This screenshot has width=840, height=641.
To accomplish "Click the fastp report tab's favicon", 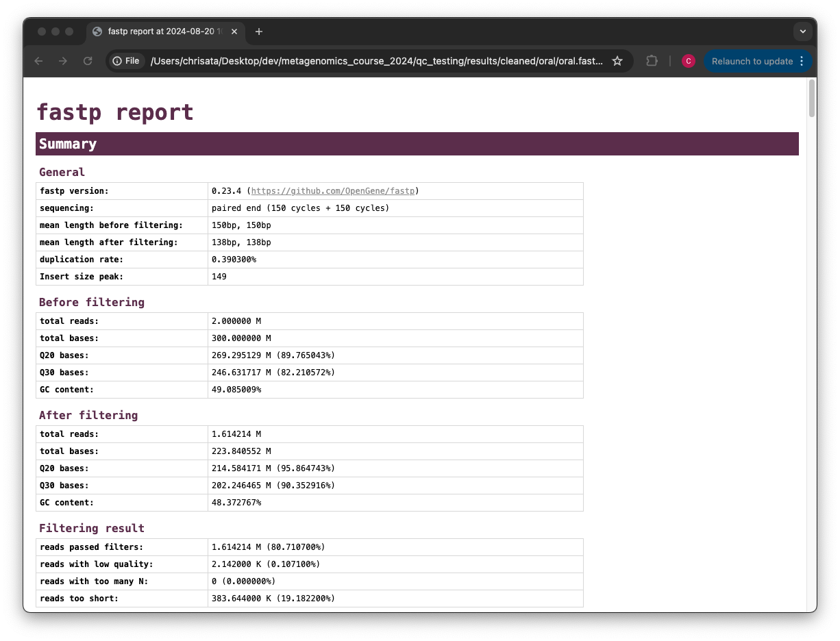I will coord(97,32).
